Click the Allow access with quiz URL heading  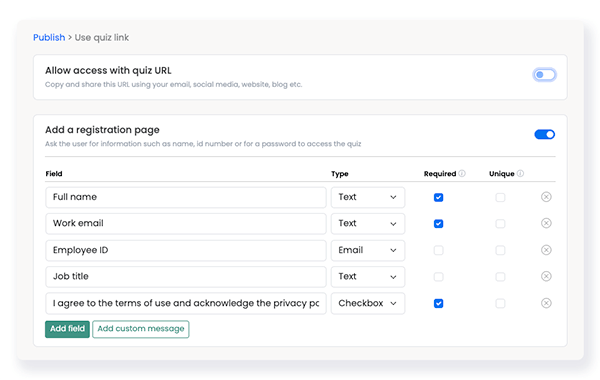click(x=108, y=70)
